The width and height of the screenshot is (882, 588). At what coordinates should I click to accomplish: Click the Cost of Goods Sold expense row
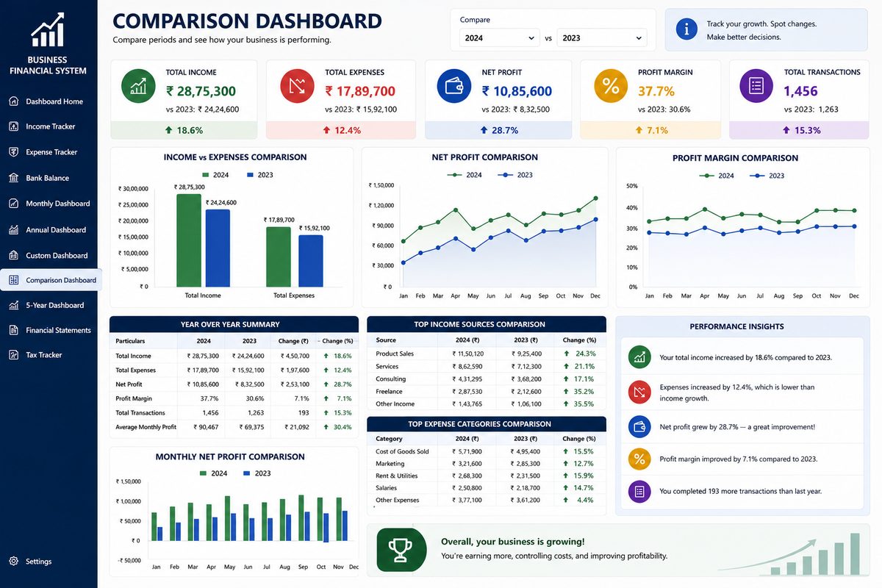pos(487,451)
